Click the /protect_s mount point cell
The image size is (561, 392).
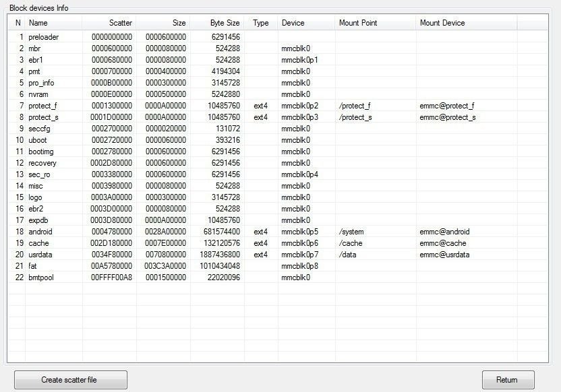coord(355,117)
